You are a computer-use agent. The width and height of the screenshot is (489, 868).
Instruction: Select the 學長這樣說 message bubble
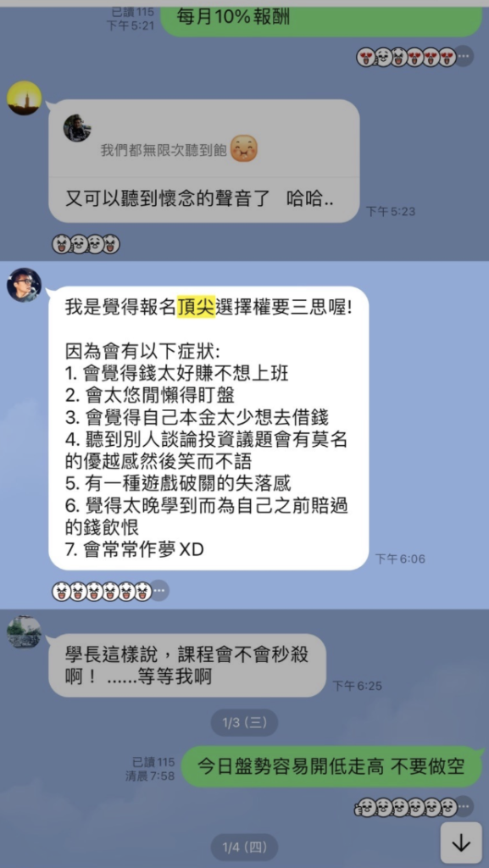click(187, 665)
